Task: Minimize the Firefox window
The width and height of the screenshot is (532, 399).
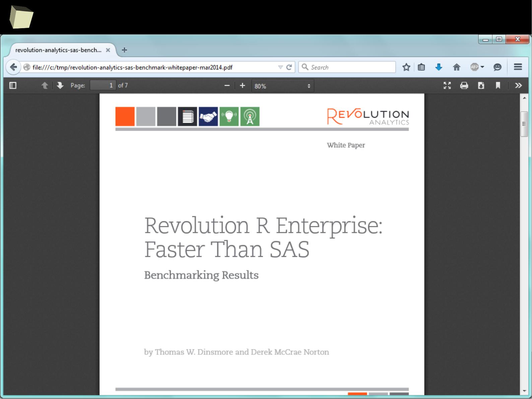Action: 485,40
